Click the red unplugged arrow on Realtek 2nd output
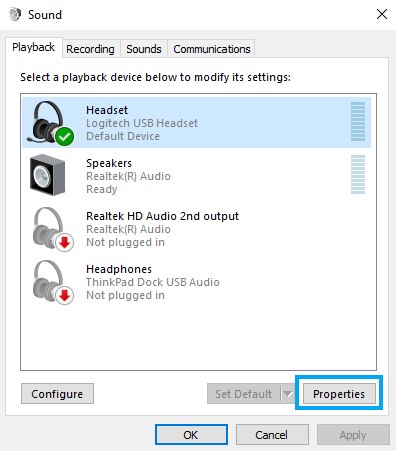Image resolution: width=396 pixels, height=451 pixels. (65, 242)
